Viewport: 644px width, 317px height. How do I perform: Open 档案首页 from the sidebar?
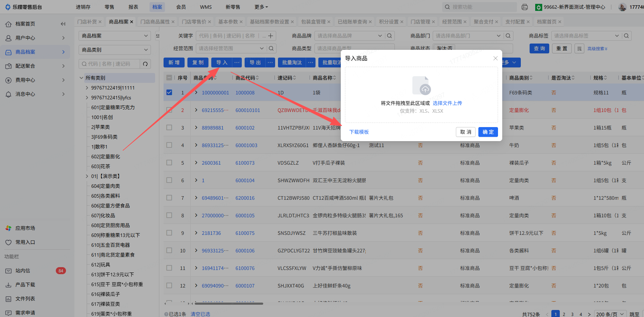[25, 24]
